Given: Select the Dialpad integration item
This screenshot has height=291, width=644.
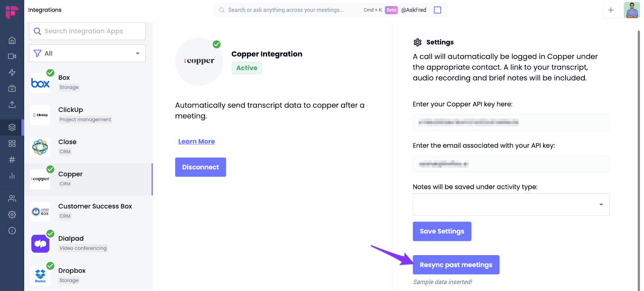Looking at the screenshot, I should click(x=89, y=244).
